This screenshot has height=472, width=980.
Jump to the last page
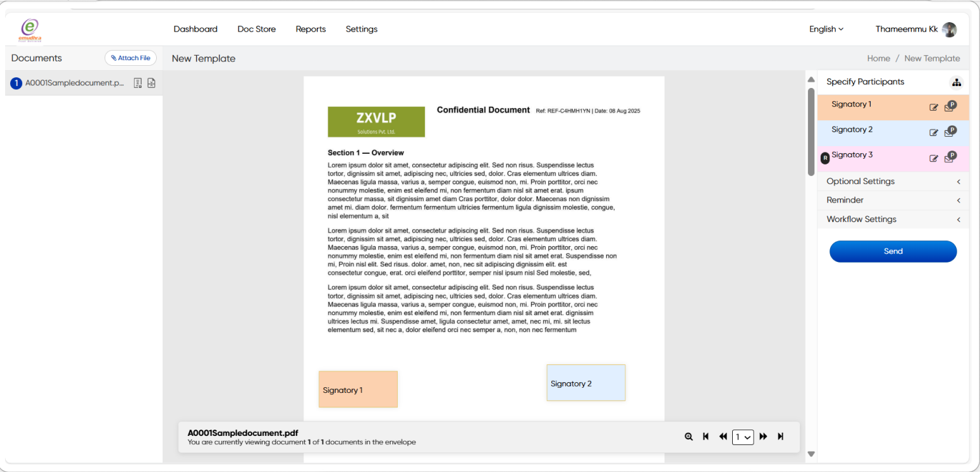[780, 437]
